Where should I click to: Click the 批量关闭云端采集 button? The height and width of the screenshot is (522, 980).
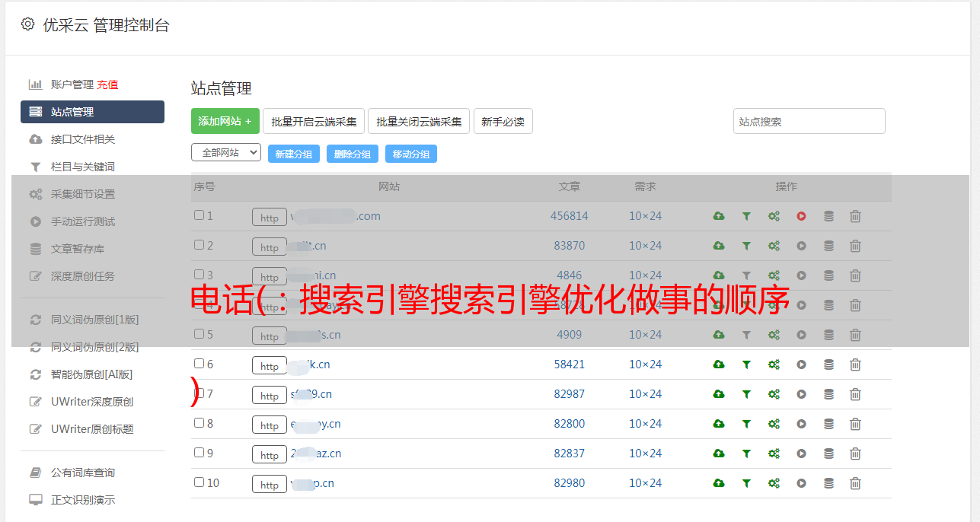click(x=419, y=121)
